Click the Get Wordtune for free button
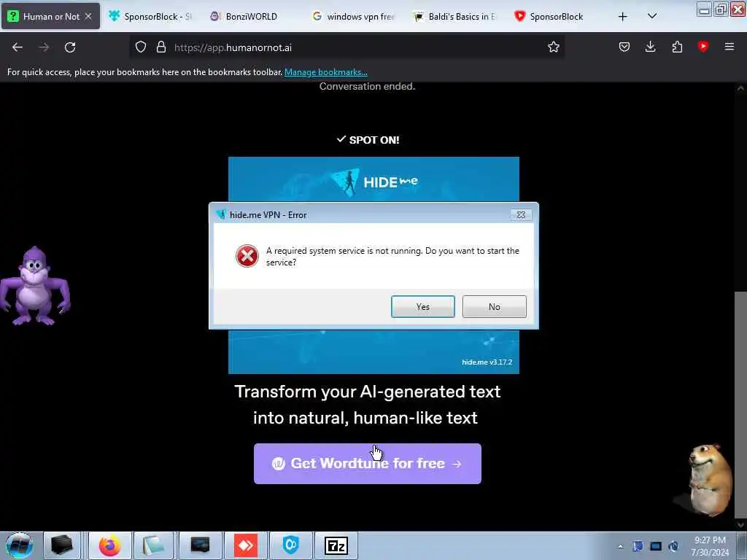The image size is (747, 560). tap(368, 463)
